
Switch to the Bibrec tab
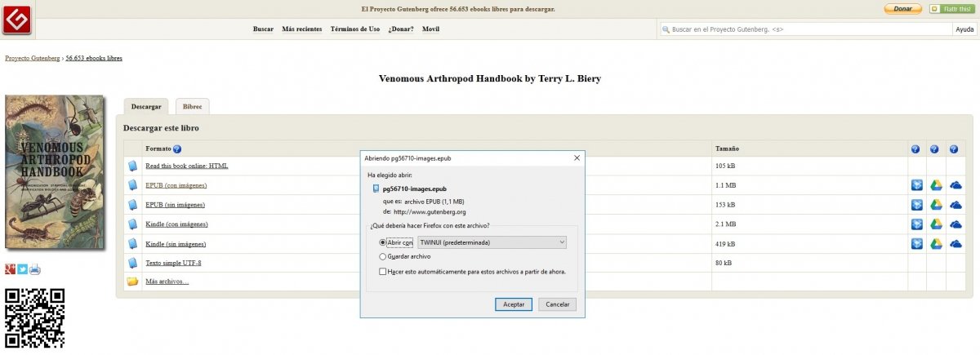click(x=193, y=107)
